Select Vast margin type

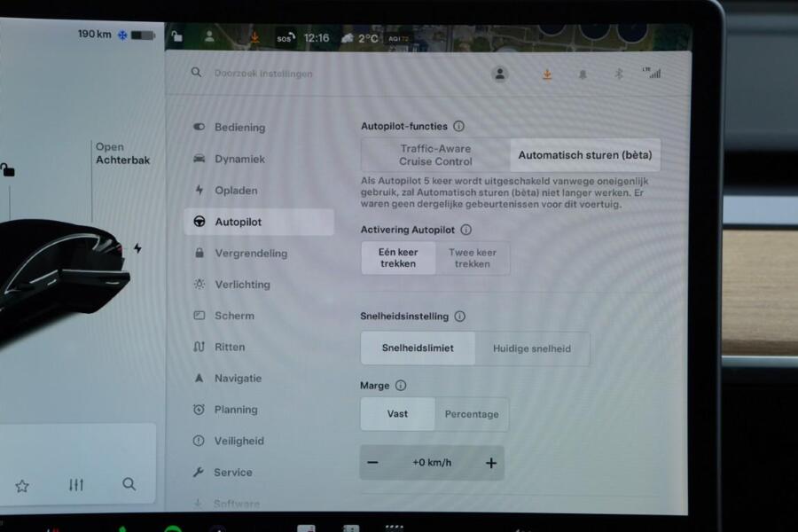tap(397, 414)
